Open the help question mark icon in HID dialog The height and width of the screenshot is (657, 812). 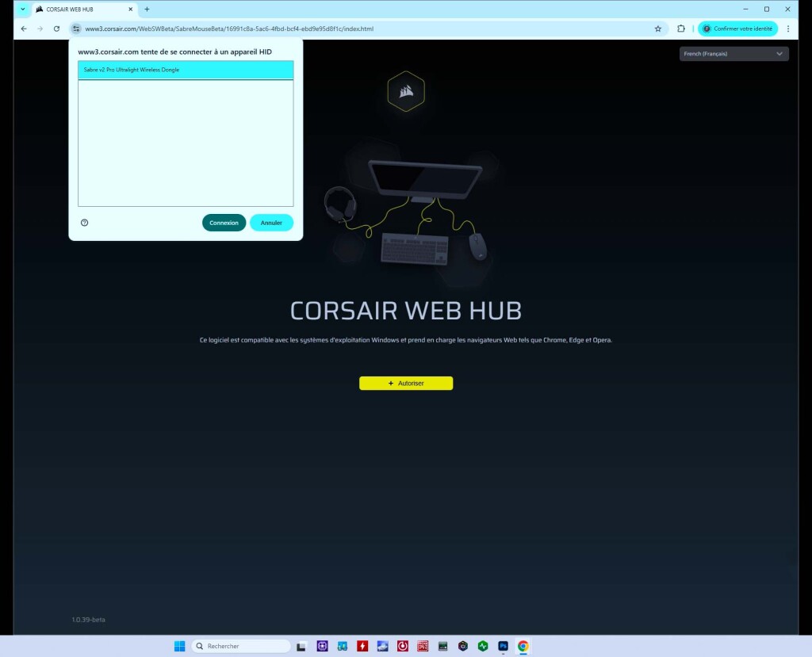tap(84, 223)
